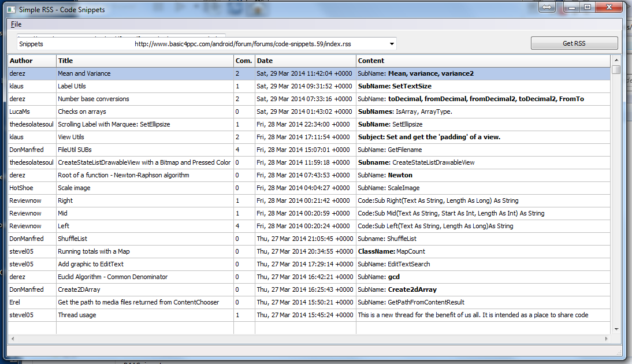632x364 pixels.
Task: Click the vertical scrollbar down arrow
Action: (616, 329)
